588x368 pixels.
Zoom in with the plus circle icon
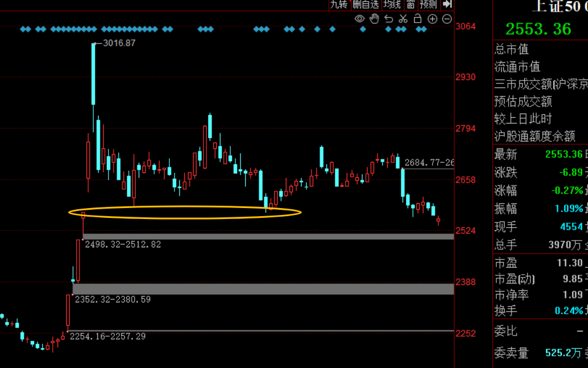pos(433,19)
